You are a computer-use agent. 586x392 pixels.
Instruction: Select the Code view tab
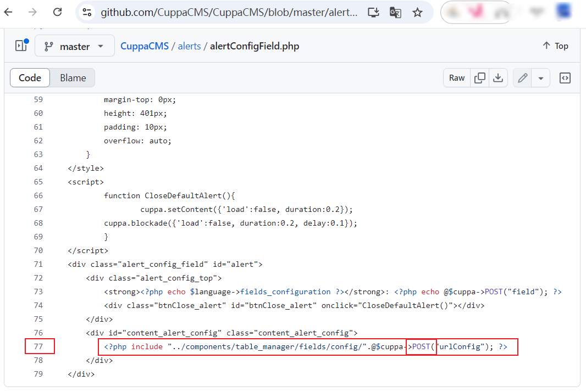pos(30,78)
